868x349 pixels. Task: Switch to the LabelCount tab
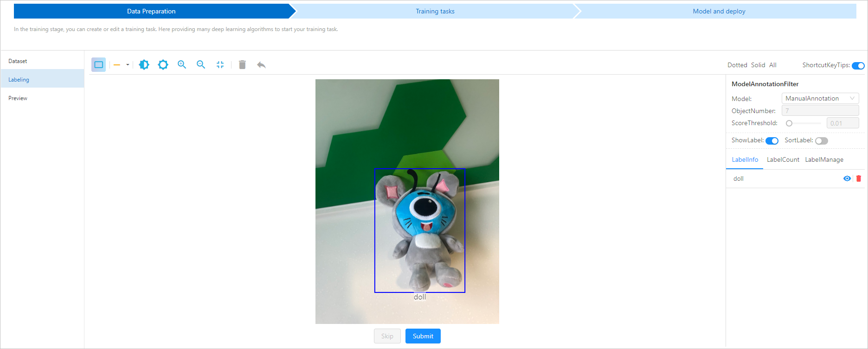783,159
